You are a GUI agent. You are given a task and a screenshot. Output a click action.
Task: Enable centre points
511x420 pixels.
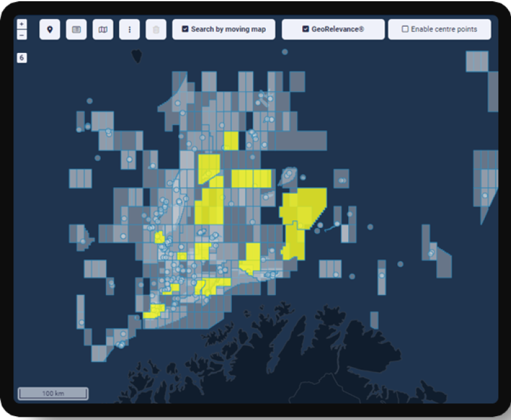pyautogui.click(x=404, y=29)
